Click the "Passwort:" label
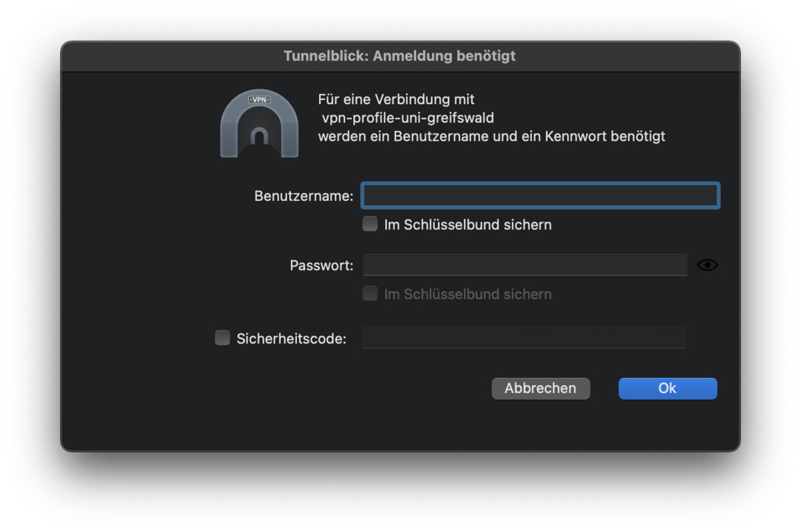801x532 pixels. (x=322, y=266)
